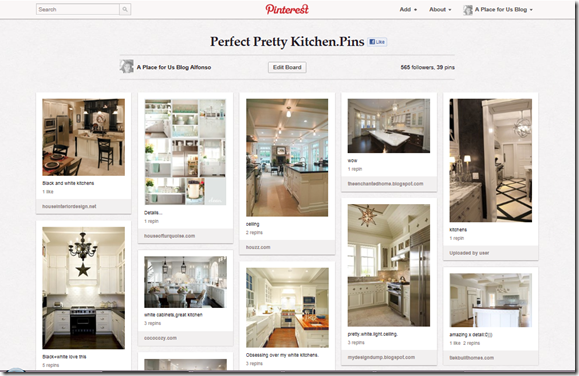The height and width of the screenshot is (376, 579).
Task: Open the chandelier and star kitchen pin
Action: coord(83,288)
